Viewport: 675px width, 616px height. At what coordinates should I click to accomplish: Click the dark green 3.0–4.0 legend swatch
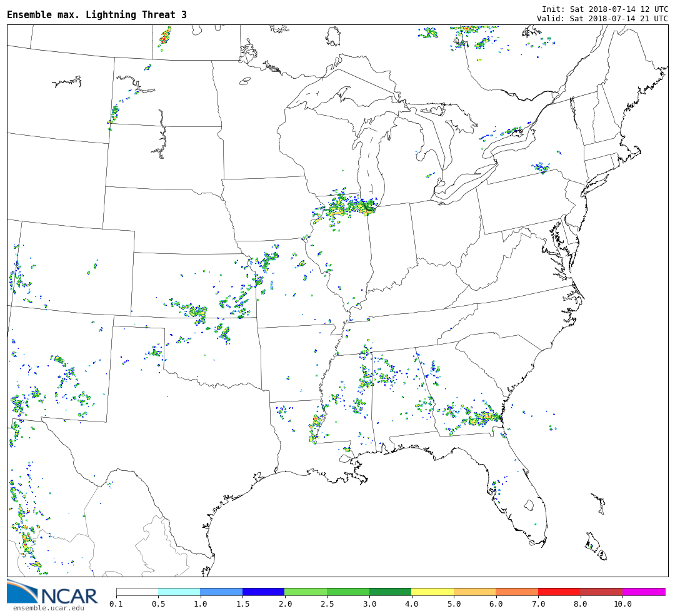pos(390,592)
